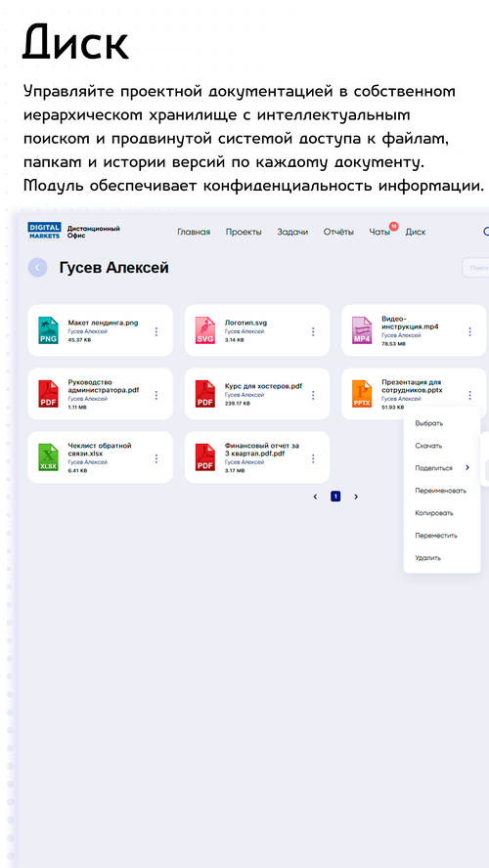
Task: Click the Гусев Алексей folder heading
Action: (114, 268)
